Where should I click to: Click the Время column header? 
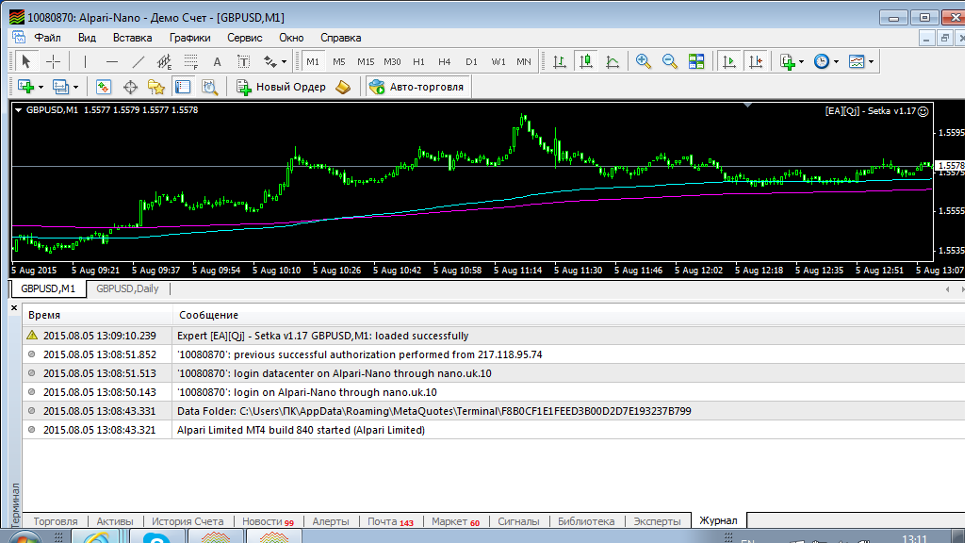(x=97, y=315)
